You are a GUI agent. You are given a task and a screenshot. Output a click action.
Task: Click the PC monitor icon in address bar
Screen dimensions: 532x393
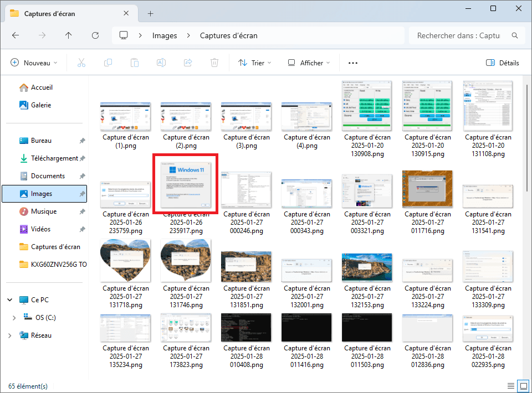pos(124,35)
